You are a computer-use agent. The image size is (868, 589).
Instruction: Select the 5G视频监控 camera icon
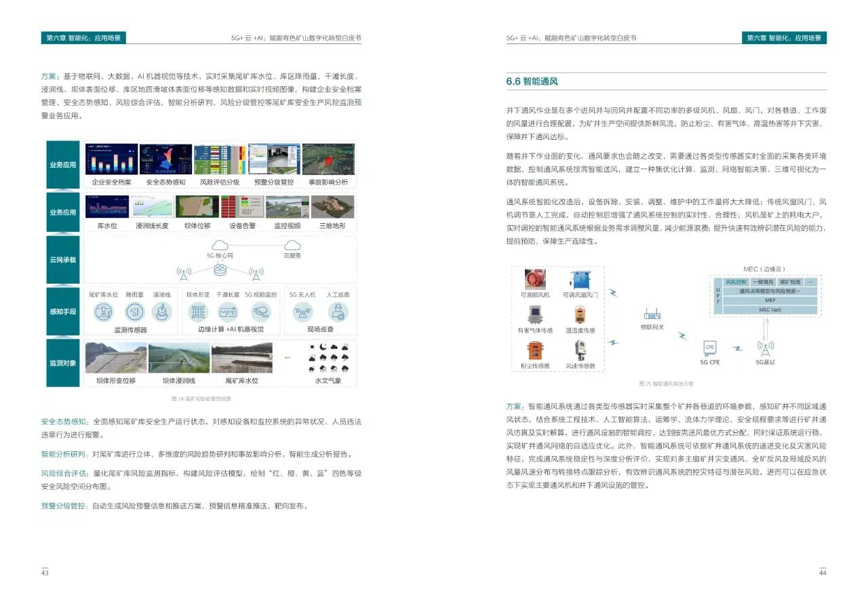point(261,311)
